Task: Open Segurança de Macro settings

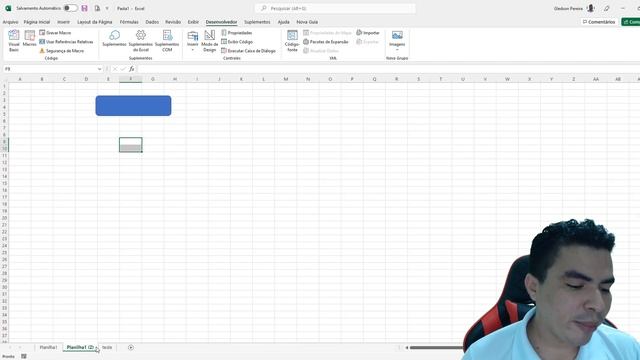Action: (62, 51)
